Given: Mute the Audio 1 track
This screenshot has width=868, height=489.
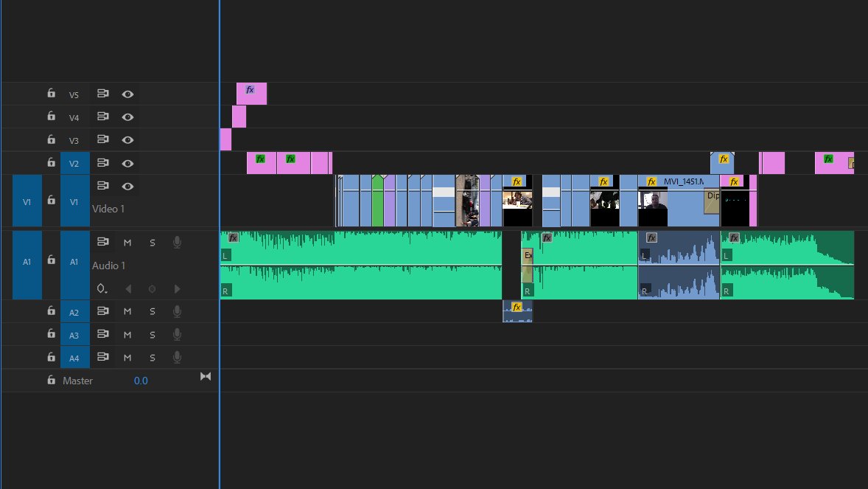Looking at the screenshot, I should tap(127, 243).
